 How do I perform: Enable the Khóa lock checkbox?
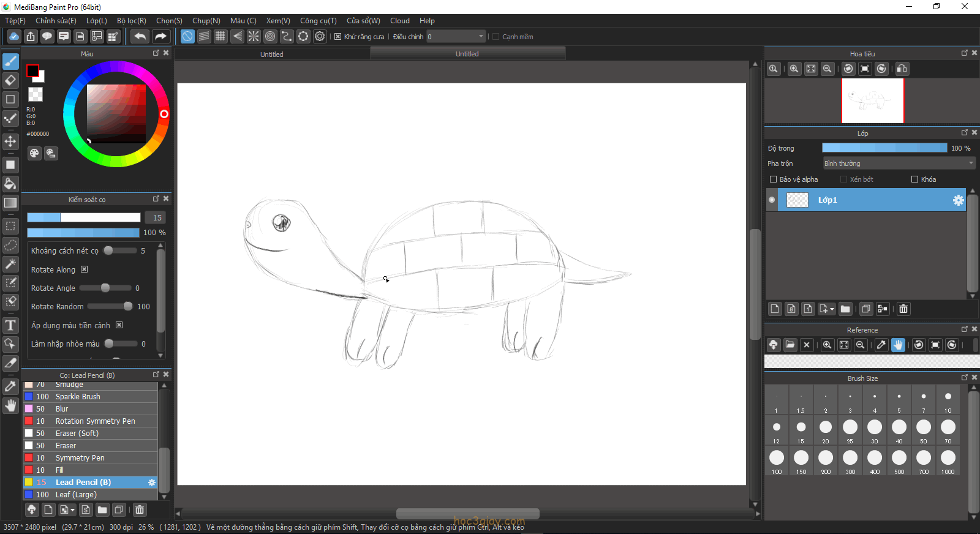[x=914, y=179]
